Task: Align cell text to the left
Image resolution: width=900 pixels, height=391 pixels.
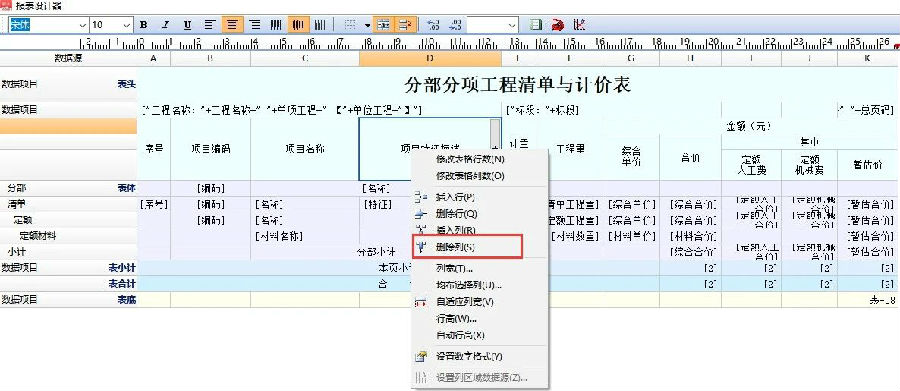Action: click(210, 25)
